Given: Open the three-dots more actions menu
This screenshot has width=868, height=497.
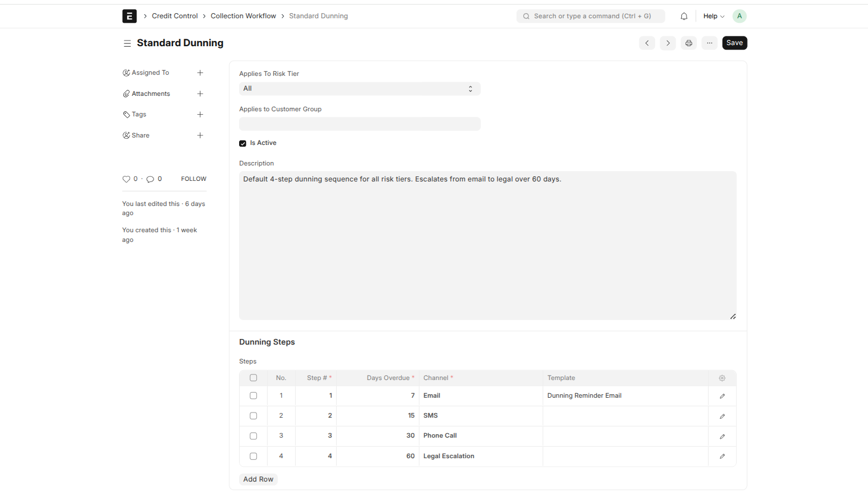Looking at the screenshot, I should (x=709, y=43).
